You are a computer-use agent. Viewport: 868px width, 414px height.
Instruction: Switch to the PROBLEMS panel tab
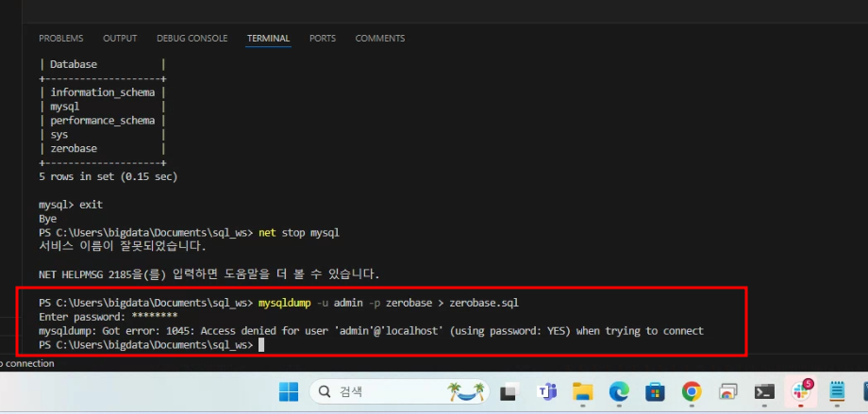click(61, 38)
